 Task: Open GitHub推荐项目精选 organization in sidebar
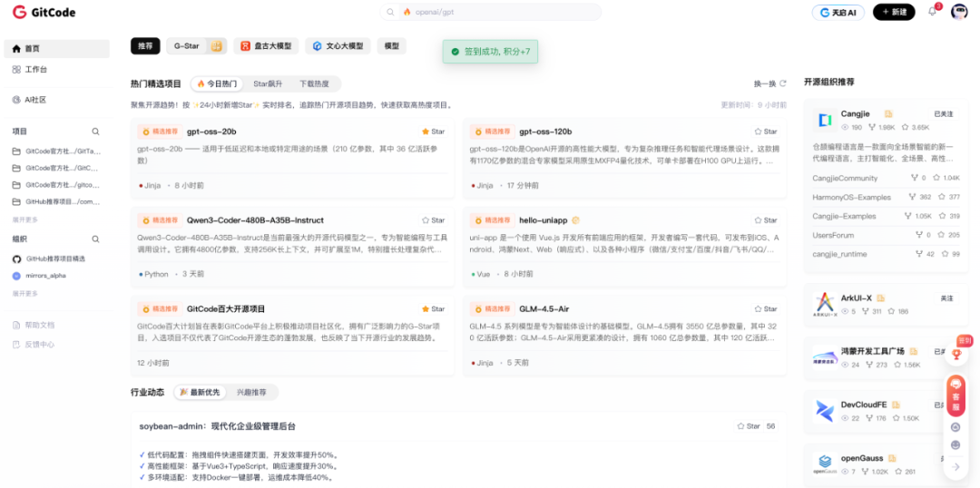point(55,259)
